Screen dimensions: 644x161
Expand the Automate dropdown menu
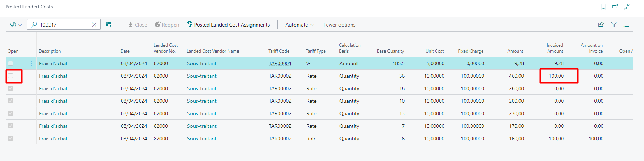click(300, 25)
